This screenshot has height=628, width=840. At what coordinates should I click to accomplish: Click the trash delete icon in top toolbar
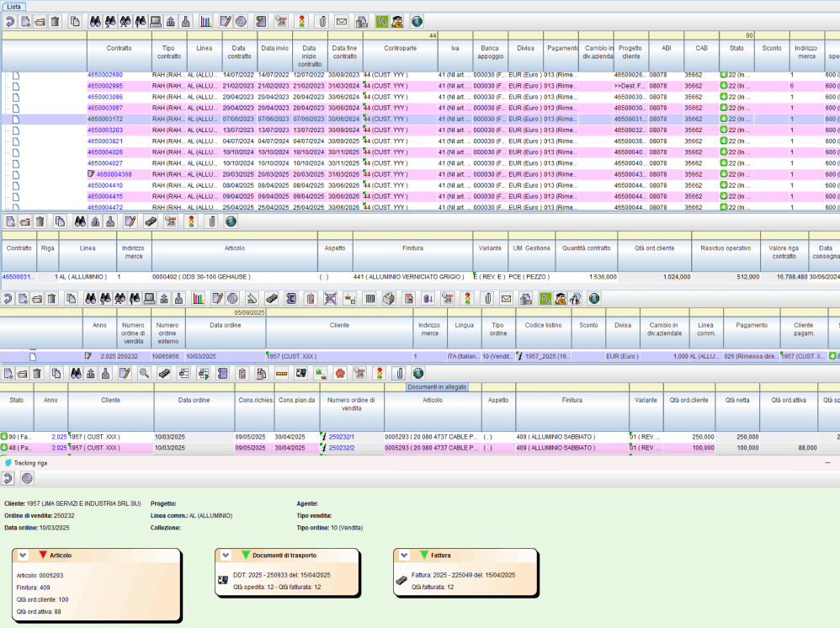[55, 21]
